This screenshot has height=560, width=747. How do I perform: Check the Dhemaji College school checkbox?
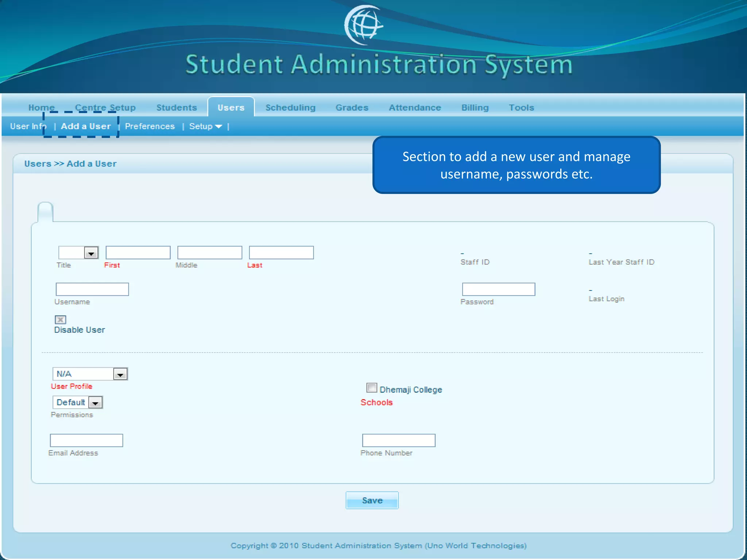point(372,388)
